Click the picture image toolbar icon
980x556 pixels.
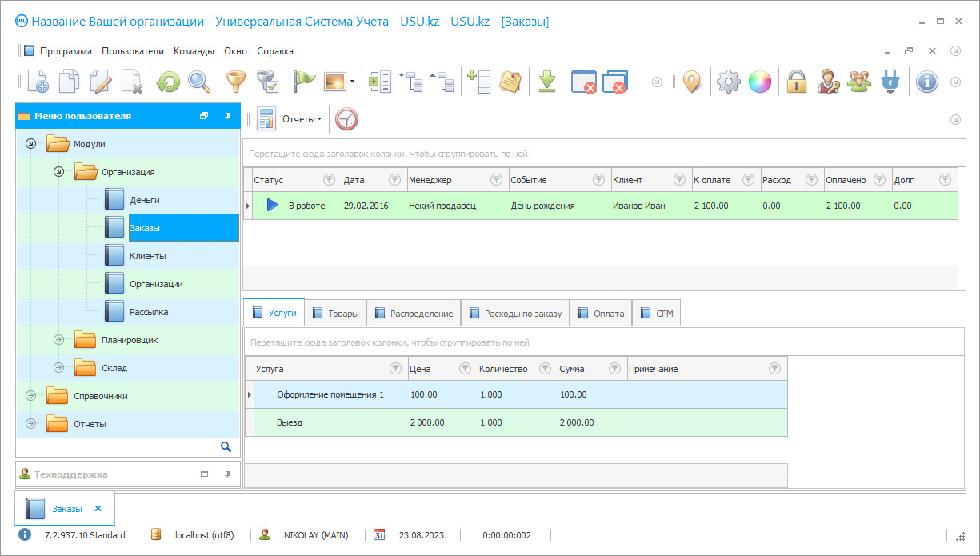[x=334, y=82]
